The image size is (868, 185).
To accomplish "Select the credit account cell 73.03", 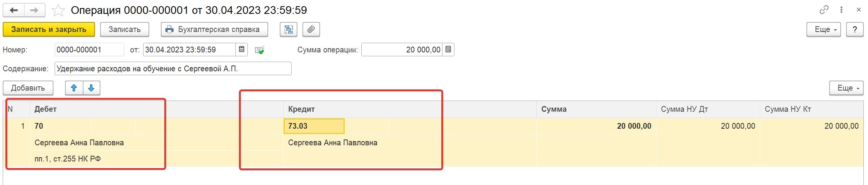I will coord(314,126).
